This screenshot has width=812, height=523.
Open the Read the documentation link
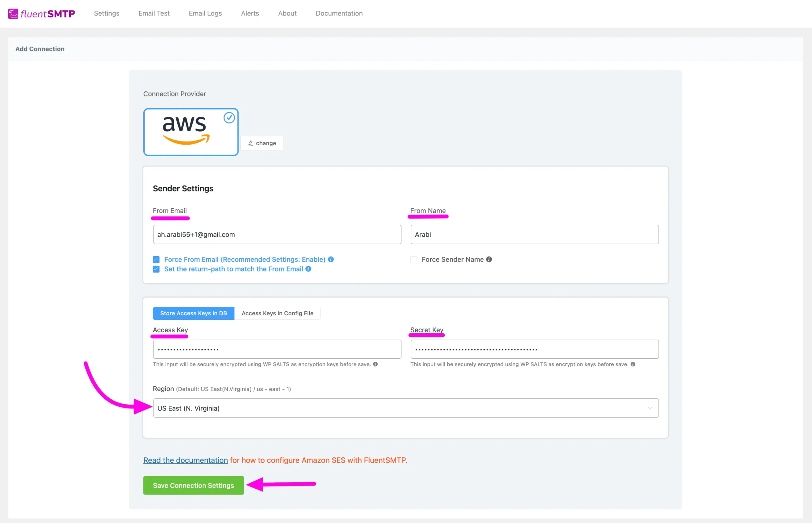(186, 461)
